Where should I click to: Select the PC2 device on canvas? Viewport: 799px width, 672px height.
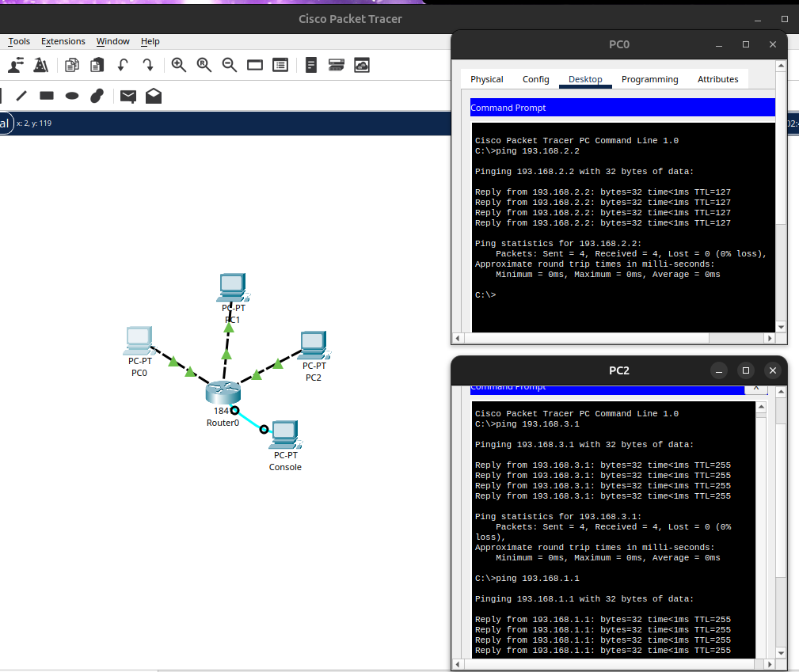(314, 345)
